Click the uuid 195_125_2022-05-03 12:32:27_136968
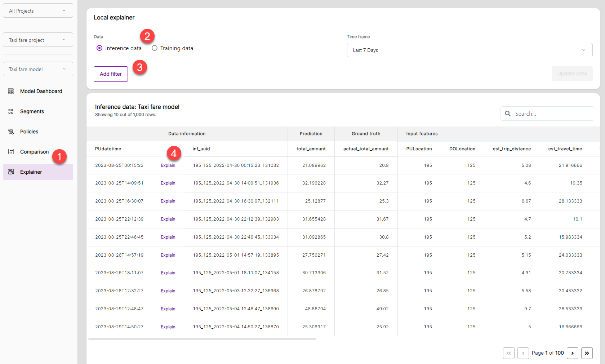Screen dimensions: 605x364 pyautogui.click(x=236, y=291)
